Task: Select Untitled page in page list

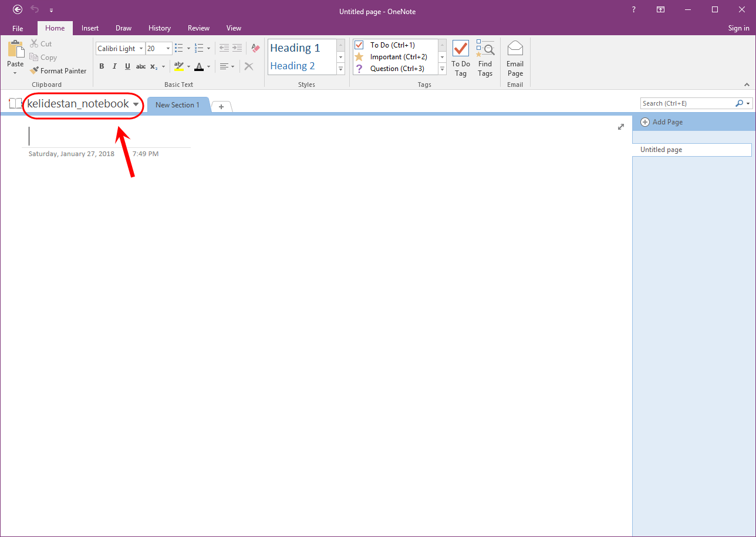Action: [692, 150]
